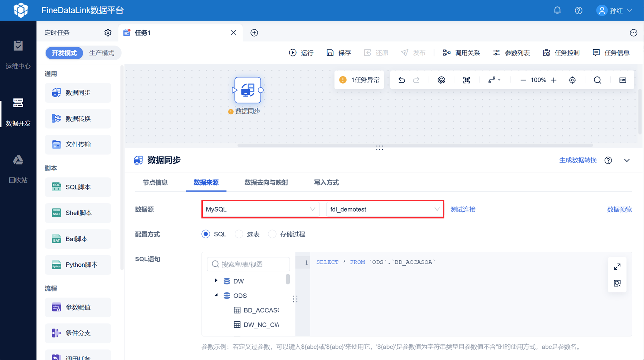This screenshot has height=360, width=644.
Task: Select the Bat脚本 node
Action: tap(78, 239)
